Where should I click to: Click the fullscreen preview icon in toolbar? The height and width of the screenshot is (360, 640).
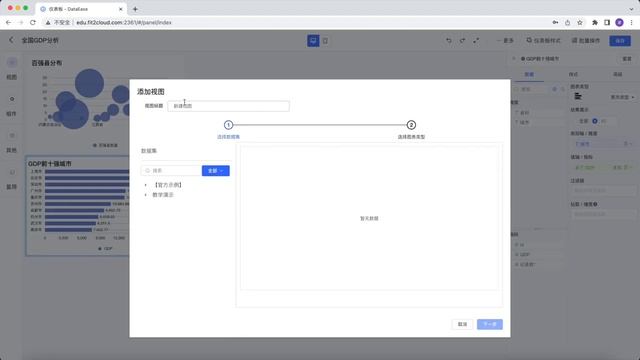476,40
